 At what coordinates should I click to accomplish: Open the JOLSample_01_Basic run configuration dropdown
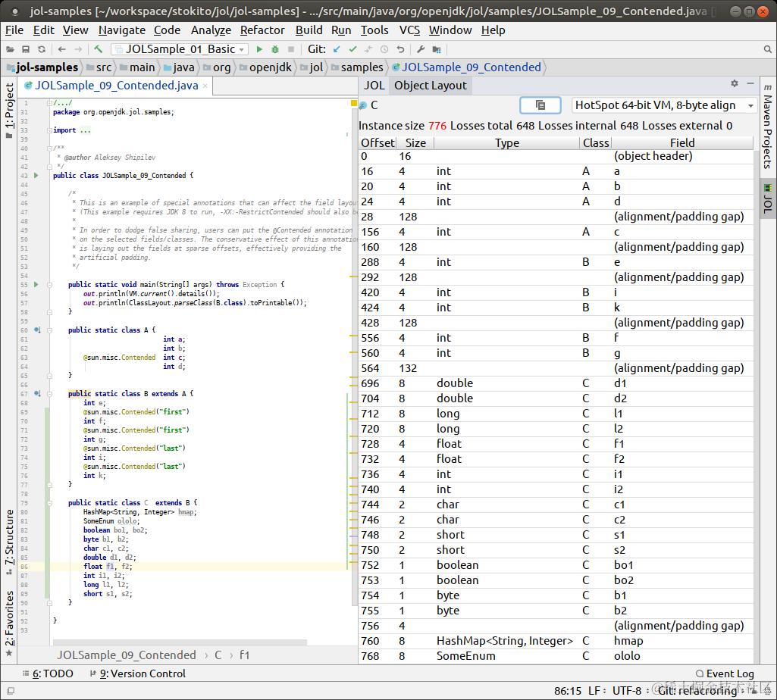pos(180,49)
